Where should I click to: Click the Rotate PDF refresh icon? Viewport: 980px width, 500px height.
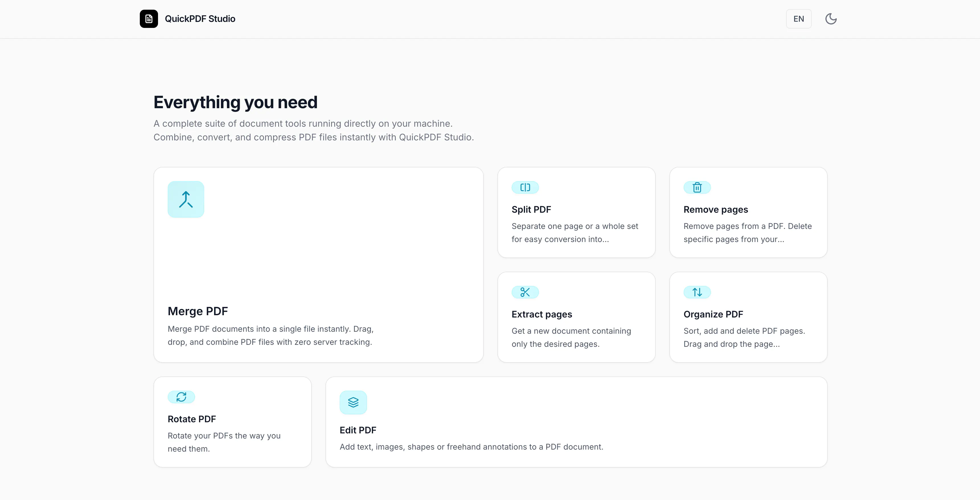(x=181, y=397)
